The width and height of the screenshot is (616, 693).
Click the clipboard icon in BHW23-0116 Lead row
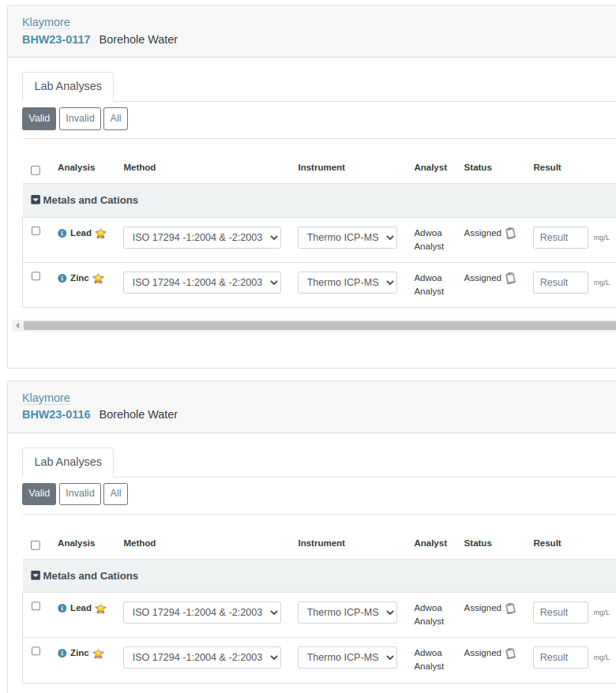pyautogui.click(x=510, y=609)
